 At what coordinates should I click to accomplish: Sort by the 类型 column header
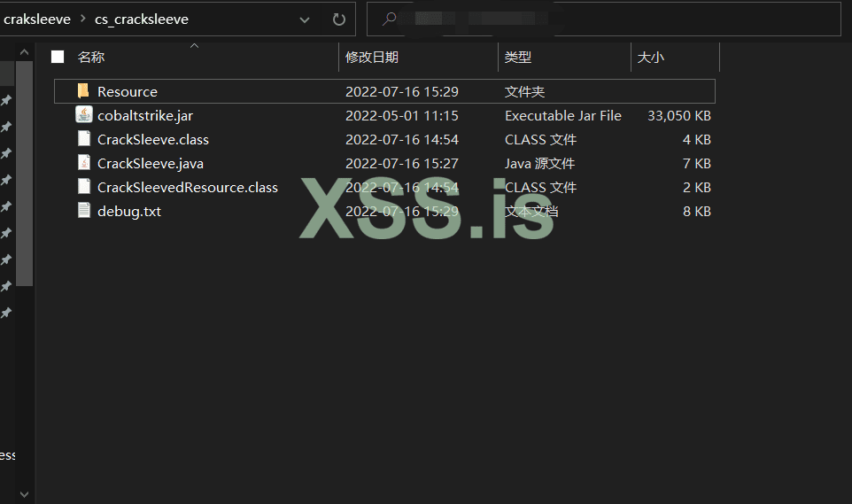click(x=518, y=57)
